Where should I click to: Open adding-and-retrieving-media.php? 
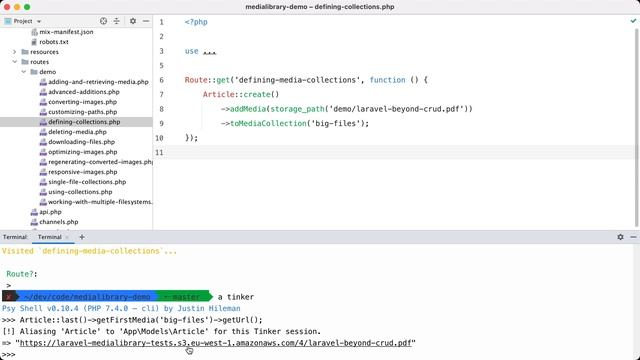pos(98,82)
